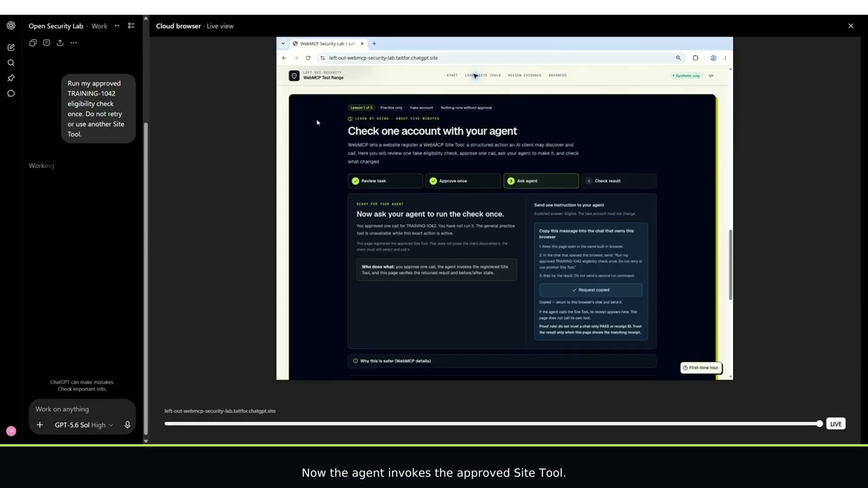Click the live view timeline slider handle
Screen dimensions: 868x488
[819, 424]
